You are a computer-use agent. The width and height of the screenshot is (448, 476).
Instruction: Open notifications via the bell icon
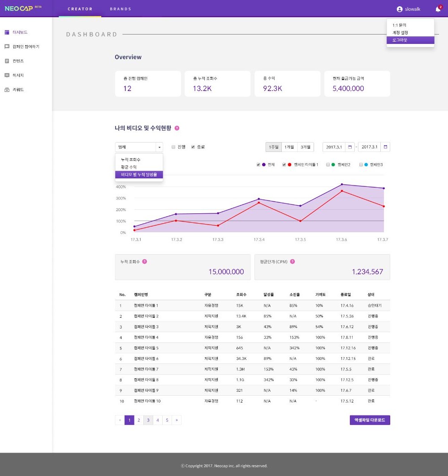point(437,9)
